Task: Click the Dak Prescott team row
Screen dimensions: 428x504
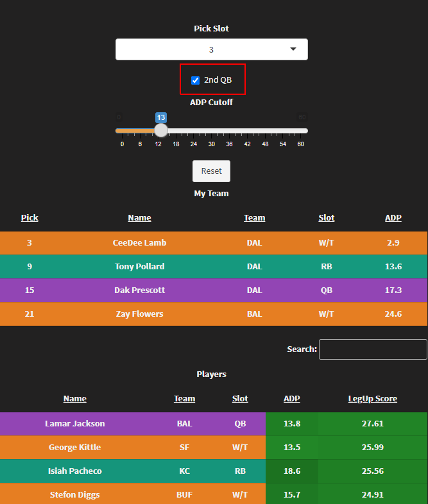Action: [x=214, y=290]
